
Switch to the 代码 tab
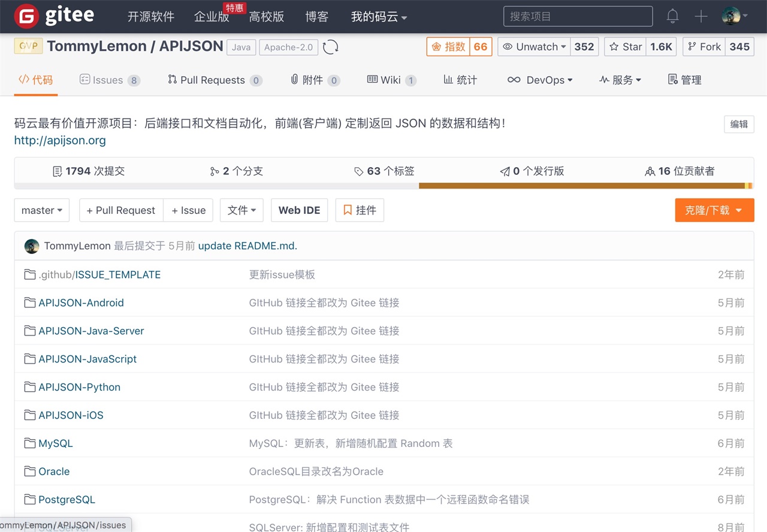(x=36, y=80)
